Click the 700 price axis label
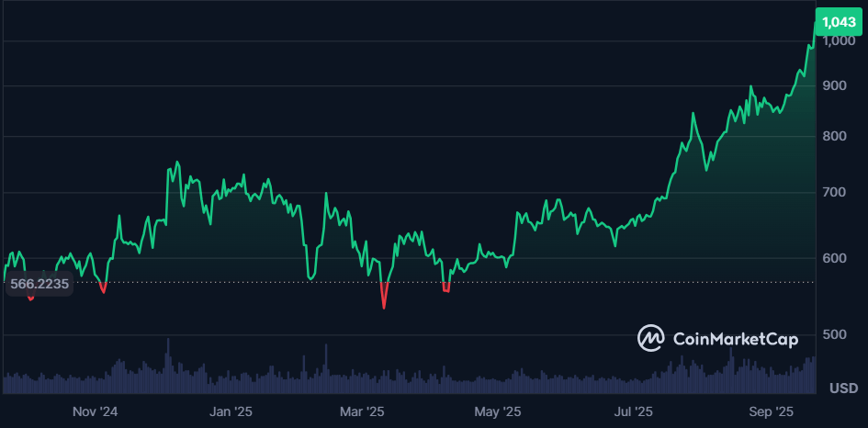The width and height of the screenshot is (868, 428). [x=834, y=192]
